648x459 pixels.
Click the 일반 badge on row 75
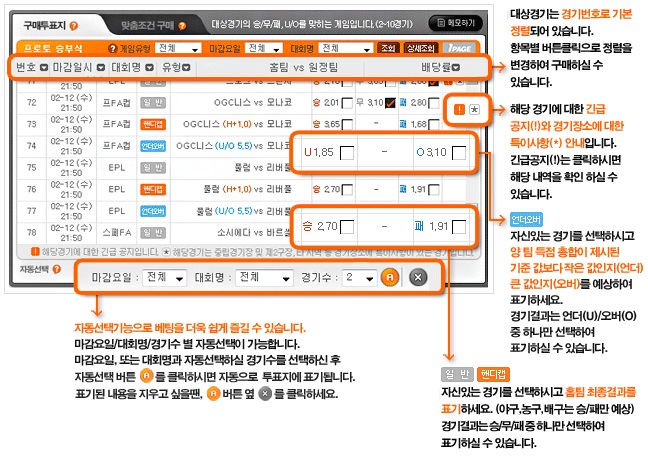[153, 168]
